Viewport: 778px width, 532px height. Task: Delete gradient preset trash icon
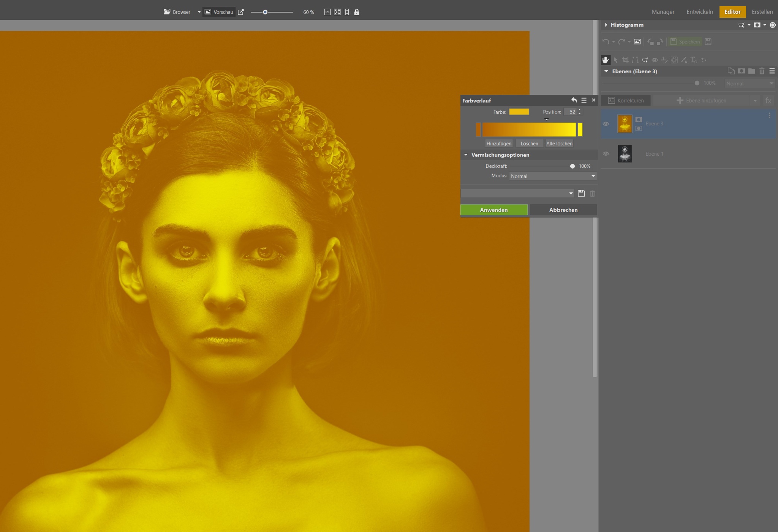coord(592,193)
